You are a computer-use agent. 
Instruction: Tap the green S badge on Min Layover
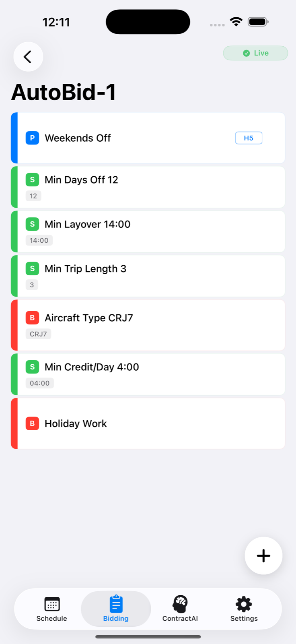click(32, 224)
